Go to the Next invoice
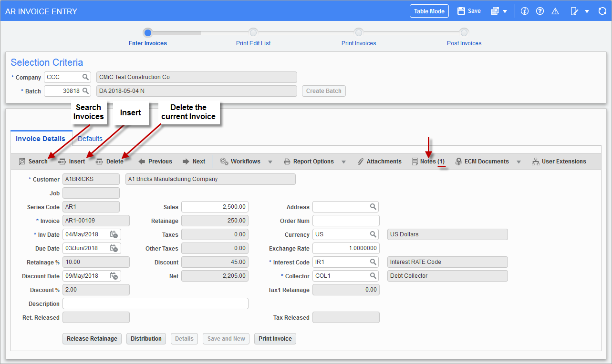The width and height of the screenshot is (612, 364). pyautogui.click(x=194, y=162)
